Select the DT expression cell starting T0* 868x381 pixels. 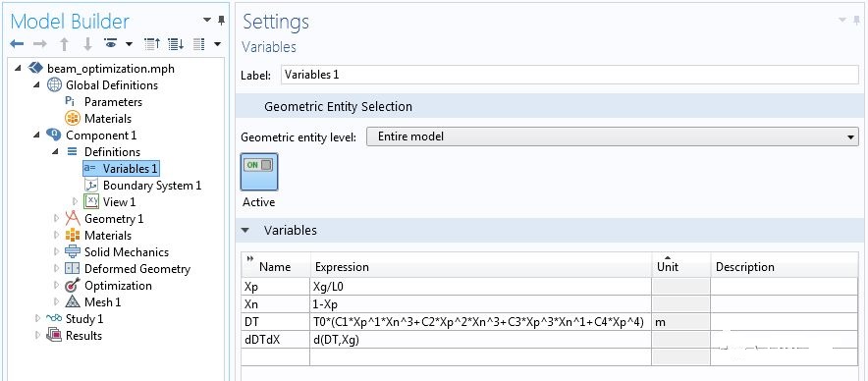pyautogui.click(x=480, y=322)
